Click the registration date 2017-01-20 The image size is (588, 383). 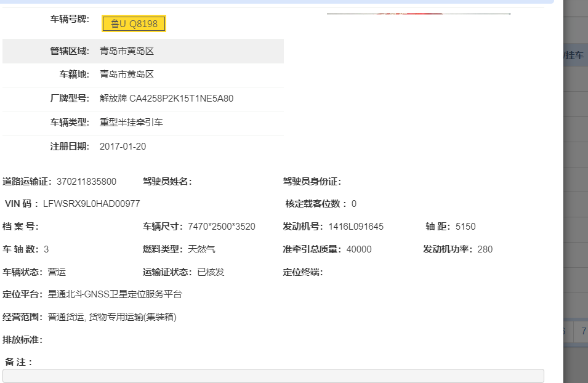coord(123,147)
